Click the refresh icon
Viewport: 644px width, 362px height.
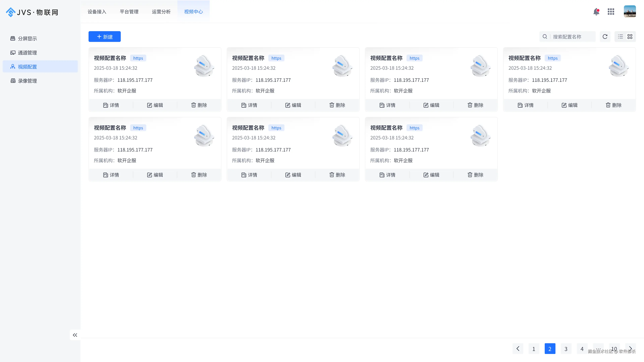pyautogui.click(x=605, y=37)
